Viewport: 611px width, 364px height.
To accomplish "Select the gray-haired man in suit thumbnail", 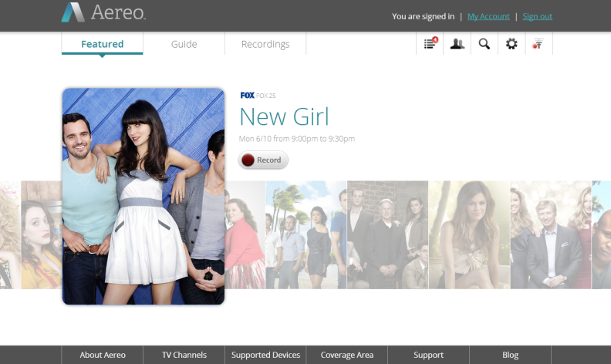I will [x=551, y=234].
